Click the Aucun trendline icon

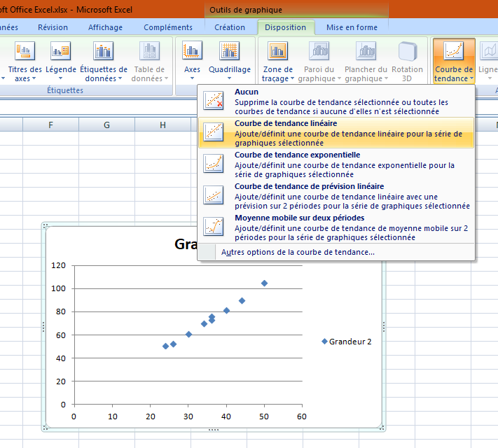(x=214, y=100)
